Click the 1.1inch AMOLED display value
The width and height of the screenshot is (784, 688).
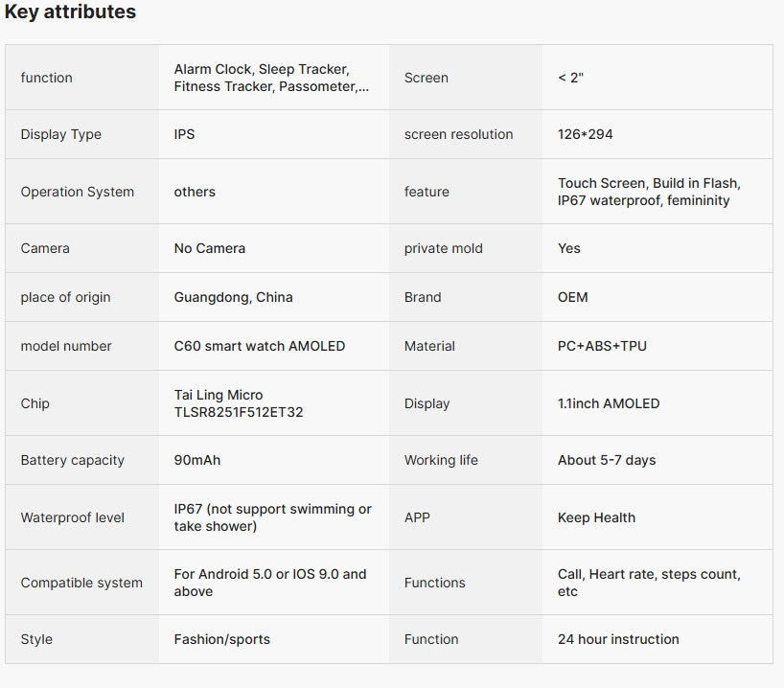(x=609, y=403)
